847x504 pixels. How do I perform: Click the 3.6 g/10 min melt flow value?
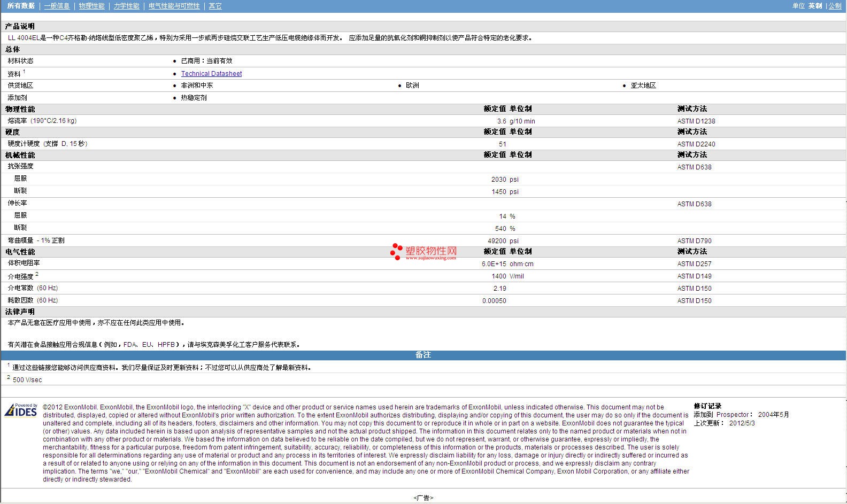pyautogui.click(x=516, y=121)
